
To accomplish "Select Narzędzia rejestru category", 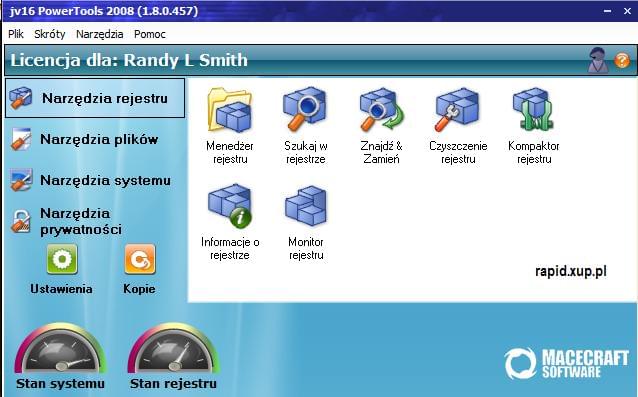I will pyautogui.click(x=95, y=98).
